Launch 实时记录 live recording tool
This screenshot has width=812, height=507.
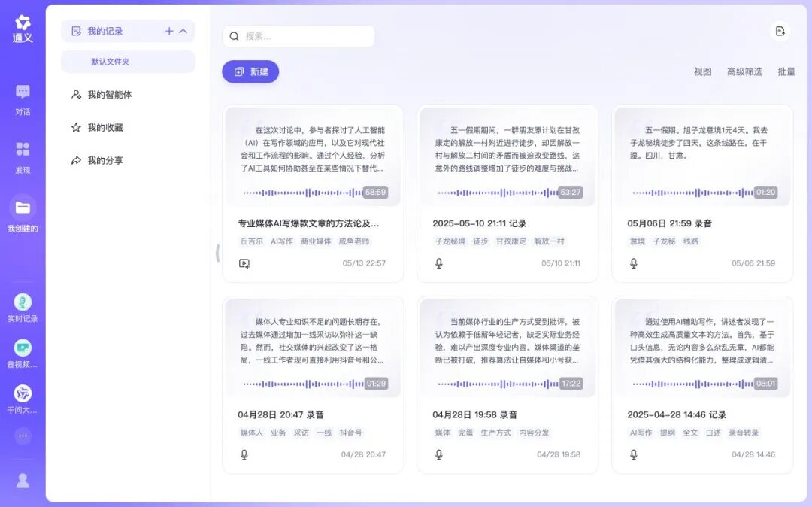click(x=23, y=302)
